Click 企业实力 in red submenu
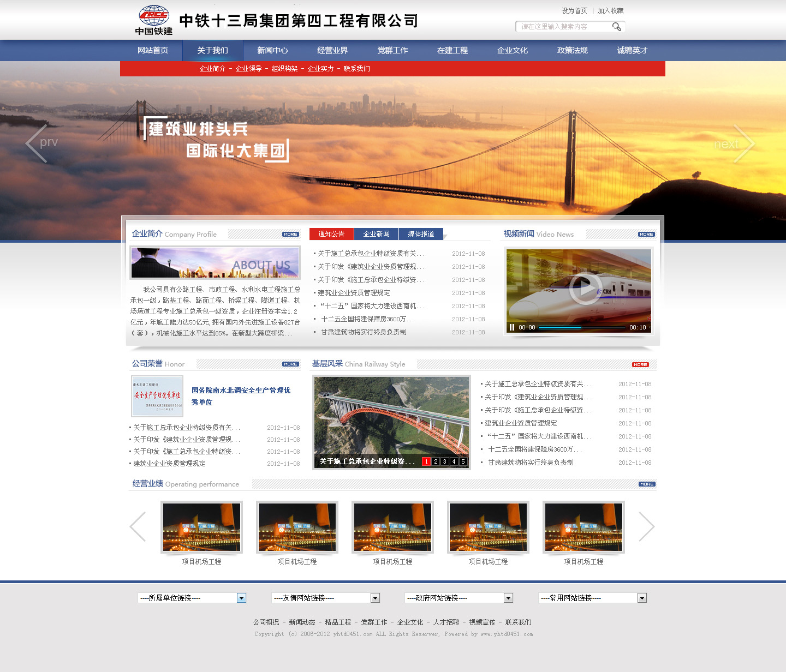The image size is (786, 672). pyautogui.click(x=320, y=69)
